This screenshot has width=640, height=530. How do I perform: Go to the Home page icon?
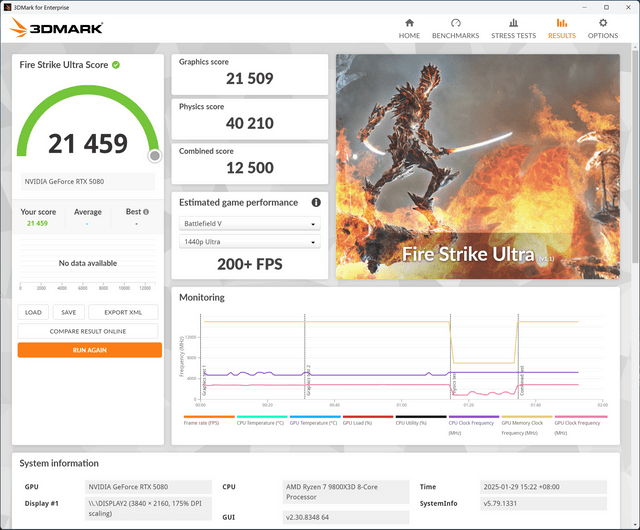tap(409, 23)
